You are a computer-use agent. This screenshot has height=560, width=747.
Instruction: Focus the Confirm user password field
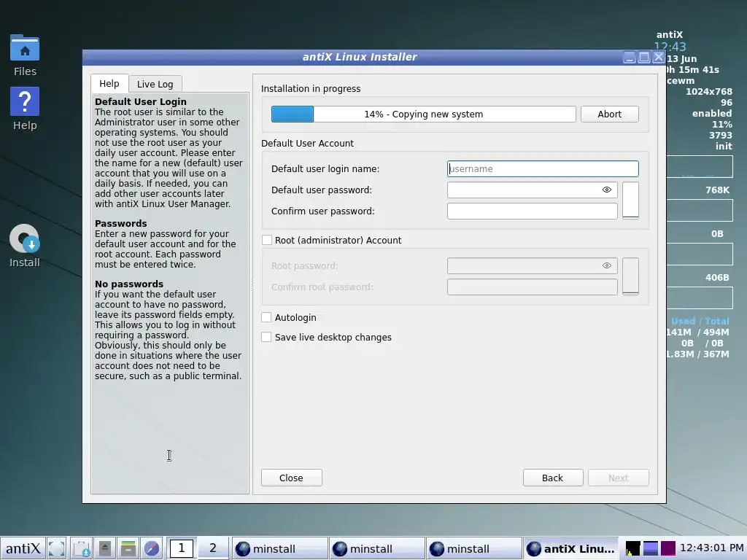coord(532,211)
